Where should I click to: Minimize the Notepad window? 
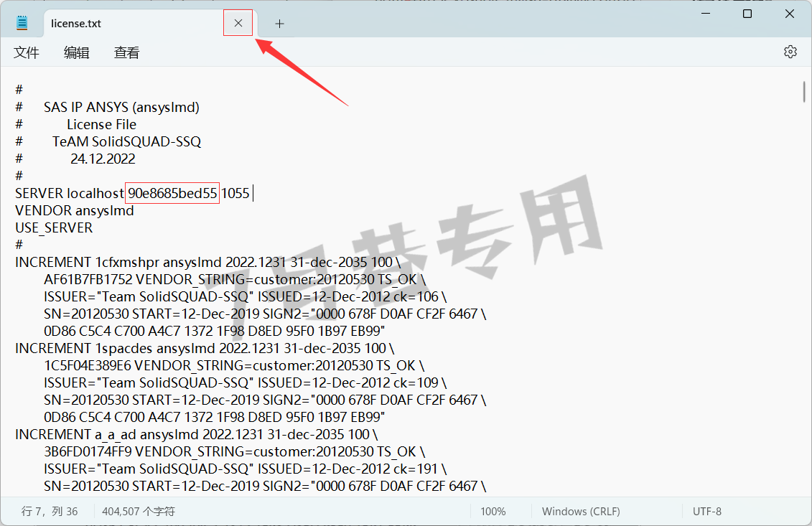(705, 14)
